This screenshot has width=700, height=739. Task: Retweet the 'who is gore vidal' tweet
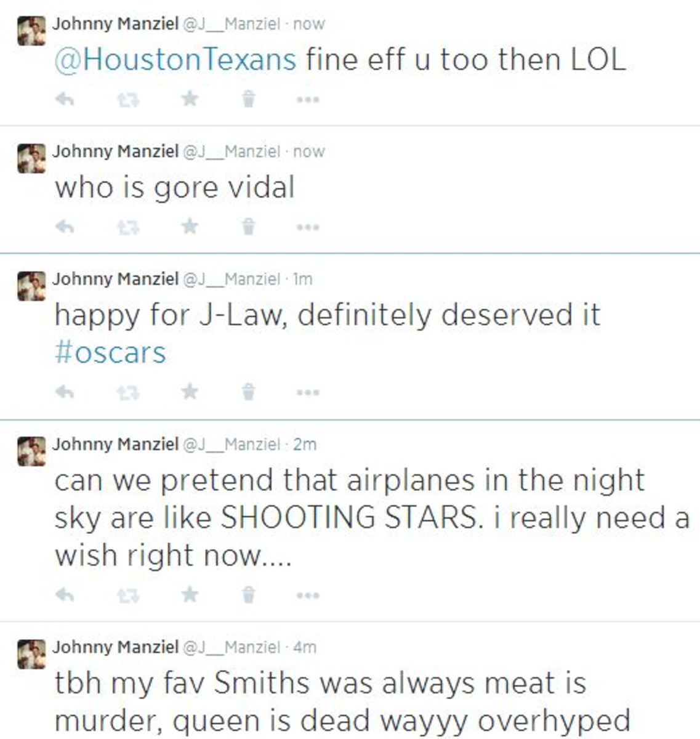pyautogui.click(x=127, y=226)
